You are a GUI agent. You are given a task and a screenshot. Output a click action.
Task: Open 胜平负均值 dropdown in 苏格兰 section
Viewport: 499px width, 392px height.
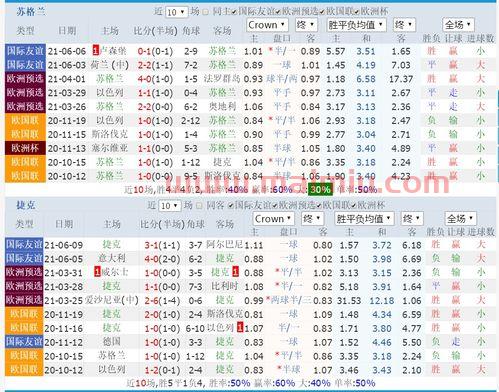tap(356, 25)
